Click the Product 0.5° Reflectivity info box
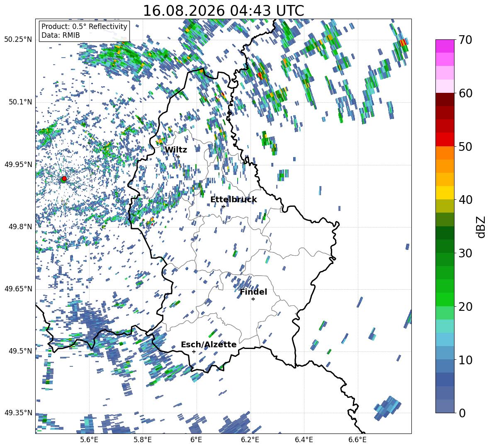Screen dimensions: 491x448 click(84, 31)
